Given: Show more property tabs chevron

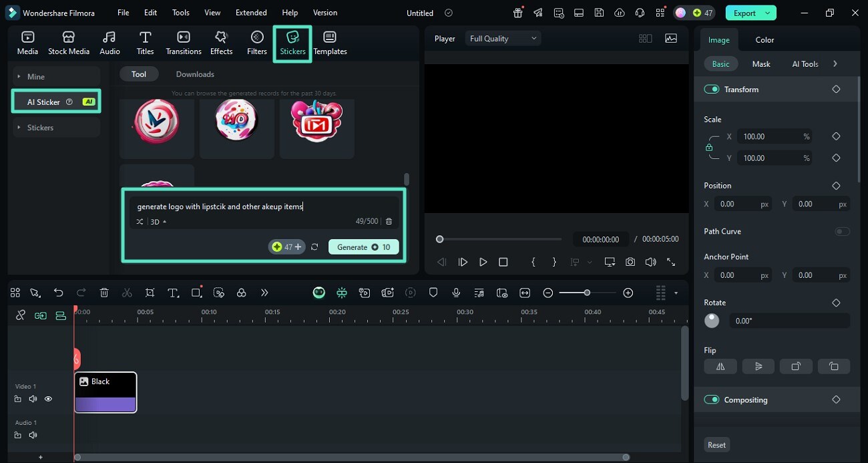Looking at the screenshot, I should 835,64.
